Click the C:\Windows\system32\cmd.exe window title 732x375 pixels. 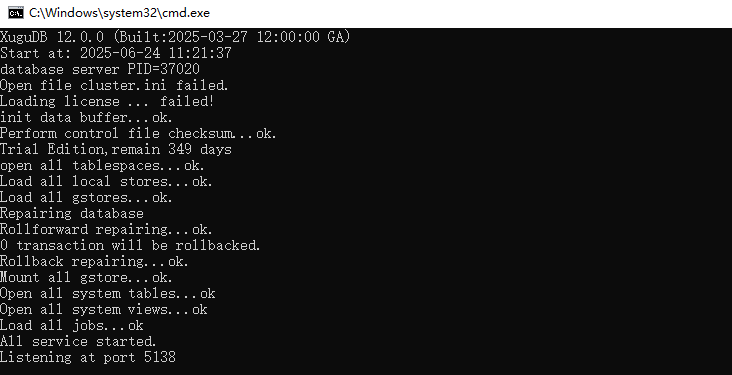click(x=119, y=13)
